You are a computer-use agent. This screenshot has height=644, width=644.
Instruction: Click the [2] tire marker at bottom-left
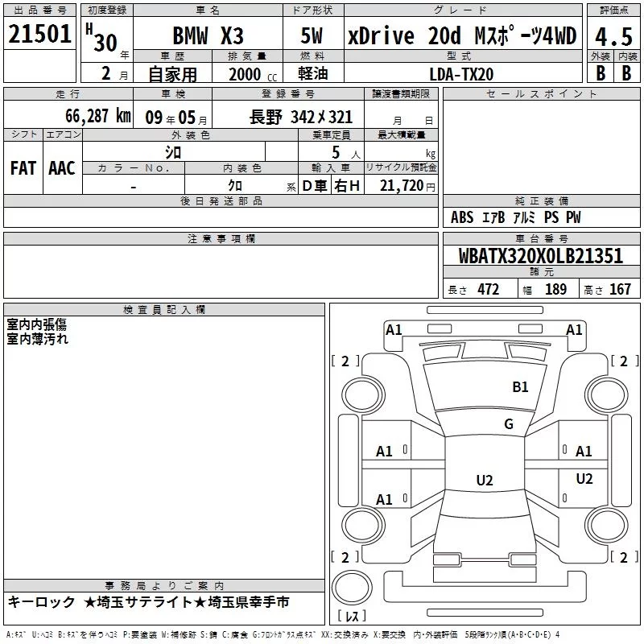[345, 557]
